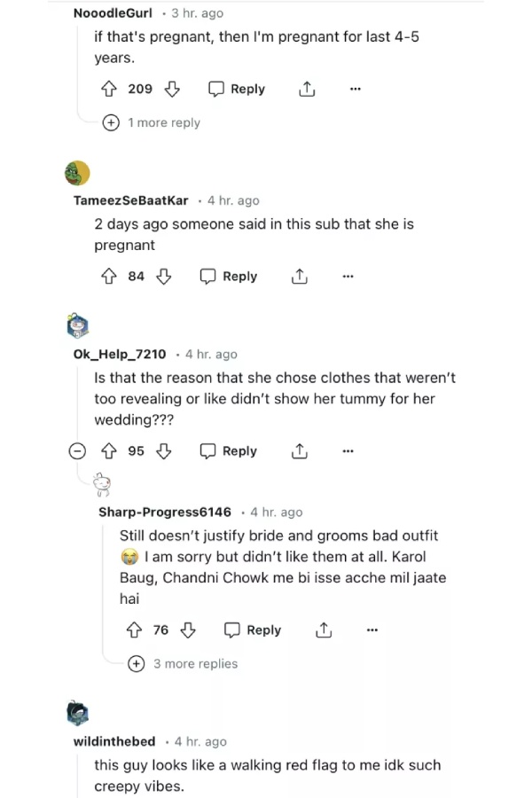
Task: Open more options on Sharp-Progress6146's reply
Action: pyautogui.click(x=372, y=630)
